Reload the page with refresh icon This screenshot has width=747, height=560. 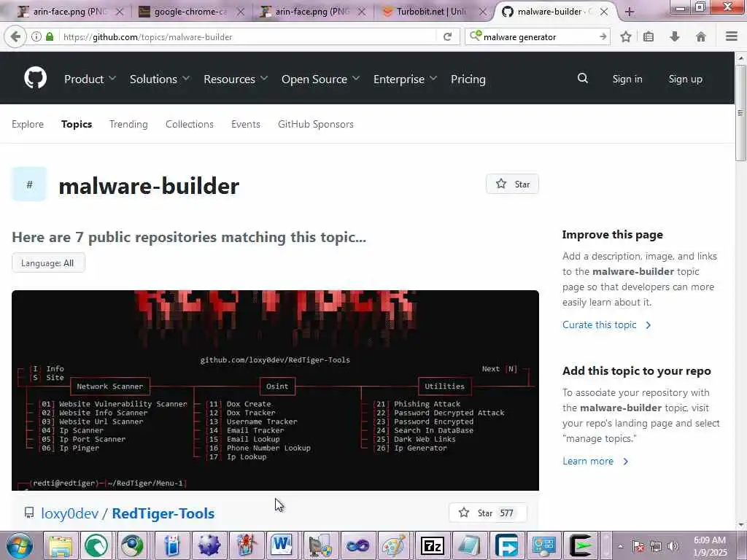coord(447,36)
